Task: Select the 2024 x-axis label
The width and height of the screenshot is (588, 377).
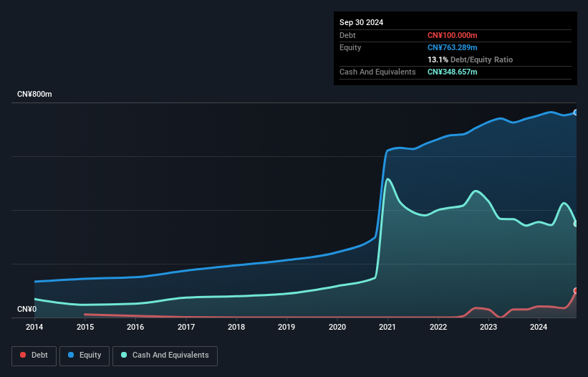Action: point(539,327)
